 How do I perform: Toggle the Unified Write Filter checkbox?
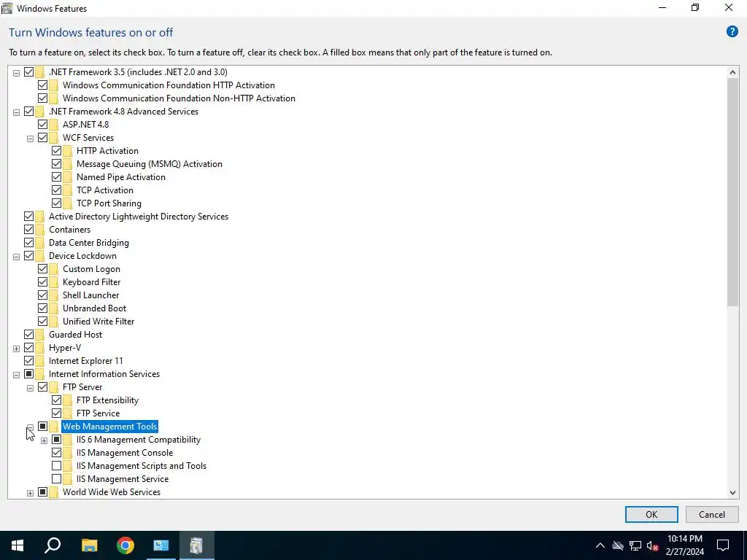click(x=42, y=322)
